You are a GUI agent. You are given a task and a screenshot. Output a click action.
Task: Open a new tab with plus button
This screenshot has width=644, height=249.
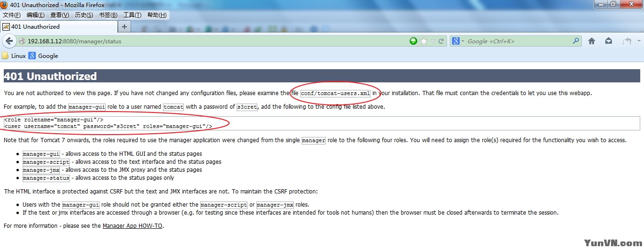tap(124, 26)
